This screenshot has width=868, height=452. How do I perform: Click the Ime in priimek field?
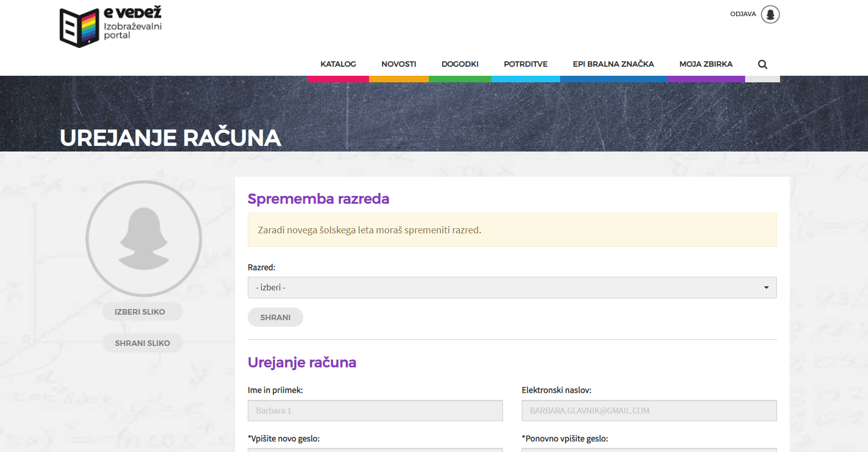click(375, 411)
